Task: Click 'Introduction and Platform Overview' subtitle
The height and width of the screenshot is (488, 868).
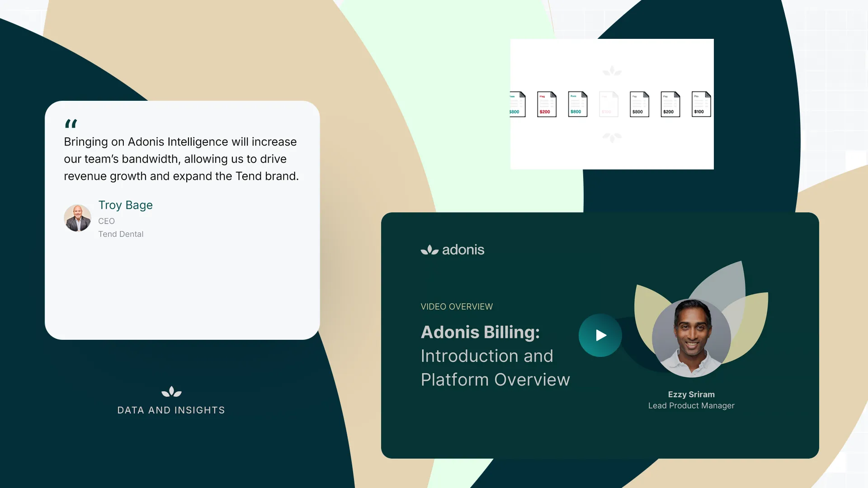Action: (495, 368)
